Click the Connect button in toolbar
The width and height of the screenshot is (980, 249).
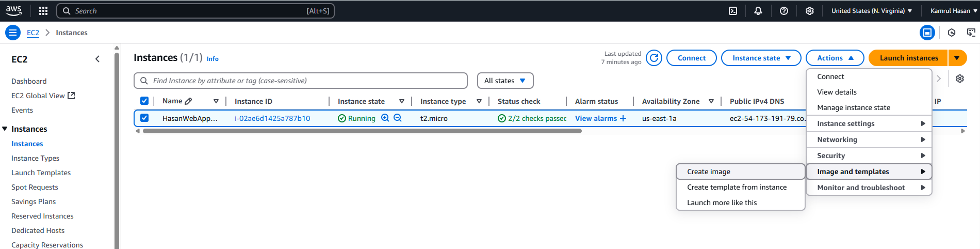(691, 58)
